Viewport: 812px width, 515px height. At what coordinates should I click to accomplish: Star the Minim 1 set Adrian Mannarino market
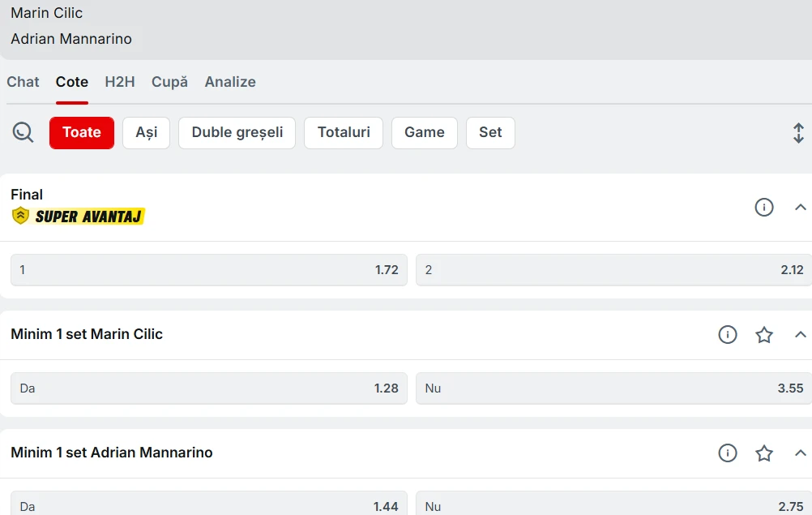point(764,453)
